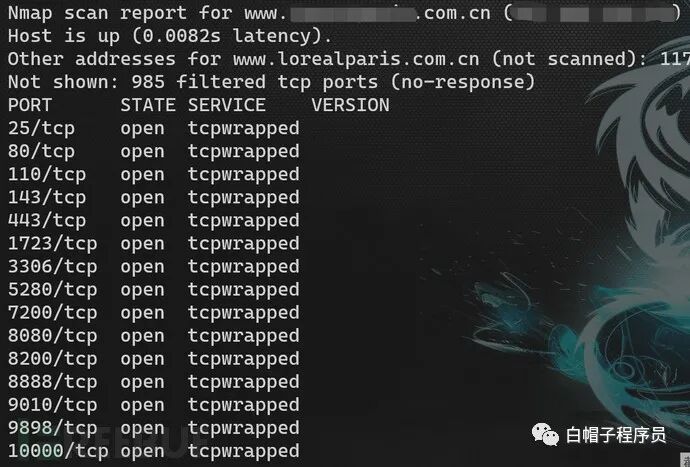Click the PORT column header
The height and width of the screenshot is (467, 690).
click(x=30, y=105)
